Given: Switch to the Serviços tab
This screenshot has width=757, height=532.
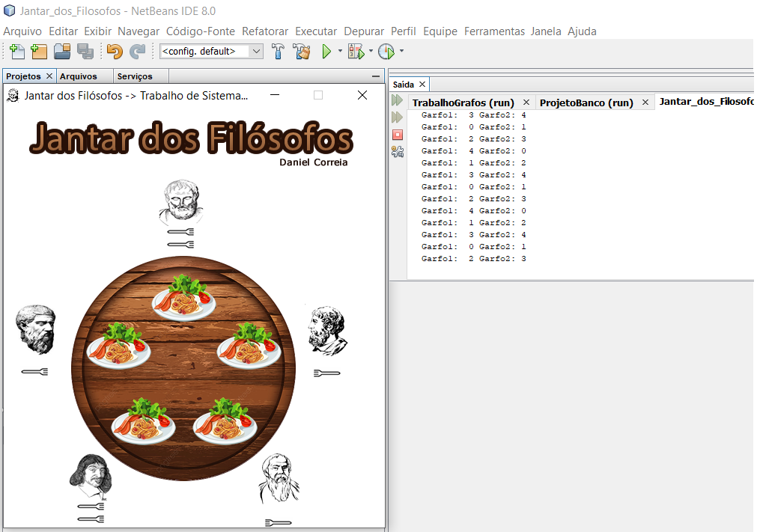Looking at the screenshot, I should point(135,76).
